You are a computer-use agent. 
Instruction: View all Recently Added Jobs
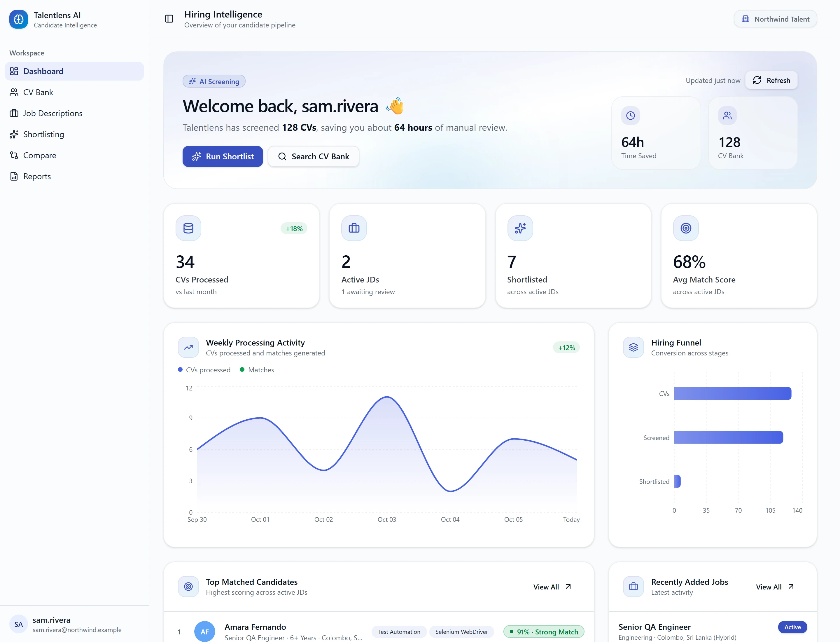775,587
